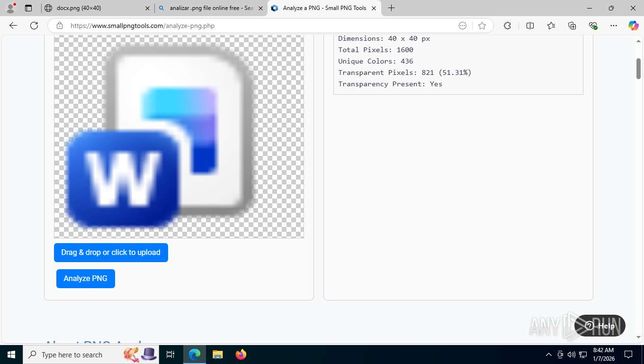Toggle split screen view
Image resolution: width=644 pixels, height=364 pixels.
tap(530, 26)
